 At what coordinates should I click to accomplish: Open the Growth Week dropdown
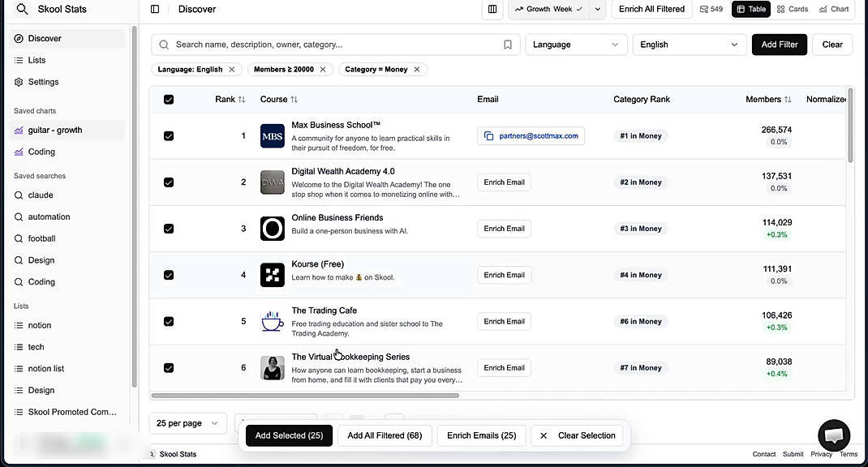pyautogui.click(x=548, y=9)
